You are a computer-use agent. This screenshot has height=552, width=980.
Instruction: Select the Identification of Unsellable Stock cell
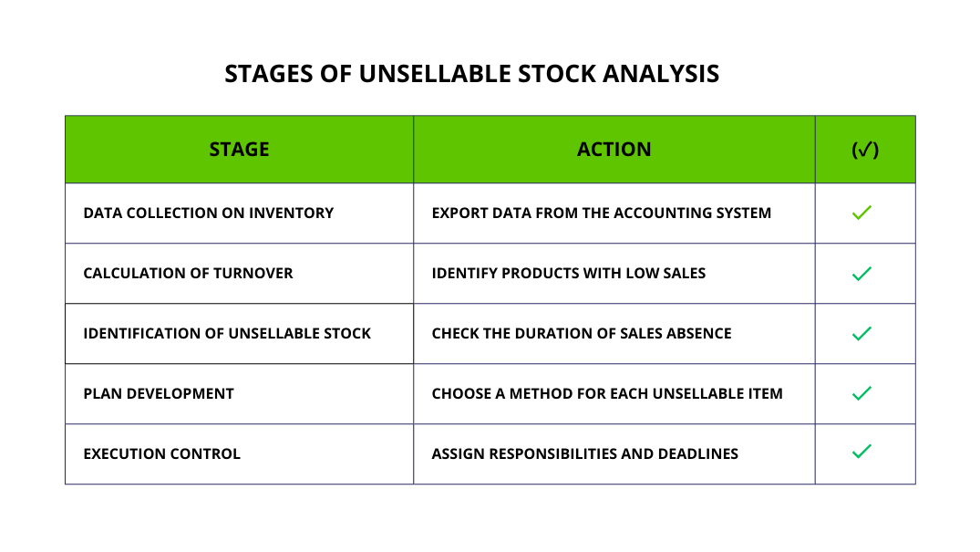(x=227, y=334)
